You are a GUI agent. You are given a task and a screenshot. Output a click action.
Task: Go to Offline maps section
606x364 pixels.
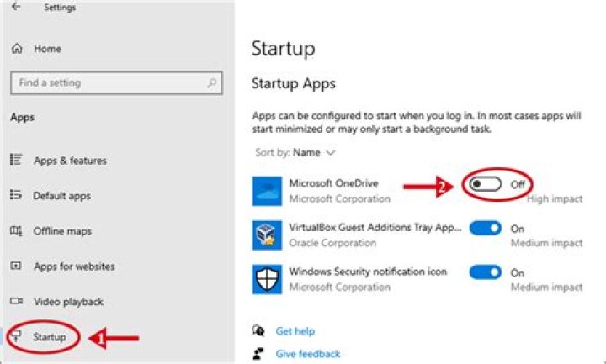tap(62, 231)
